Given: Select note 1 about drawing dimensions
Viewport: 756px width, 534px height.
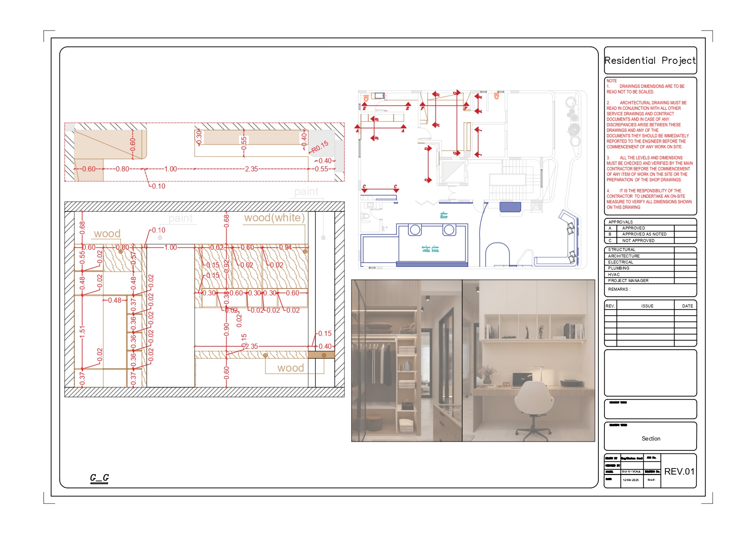Looking at the screenshot, I should [645, 89].
